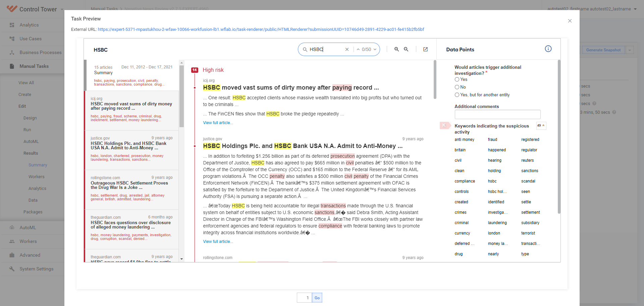Click the page number input box
Image resolution: width=644 pixels, height=306 pixels.
point(305,298)
